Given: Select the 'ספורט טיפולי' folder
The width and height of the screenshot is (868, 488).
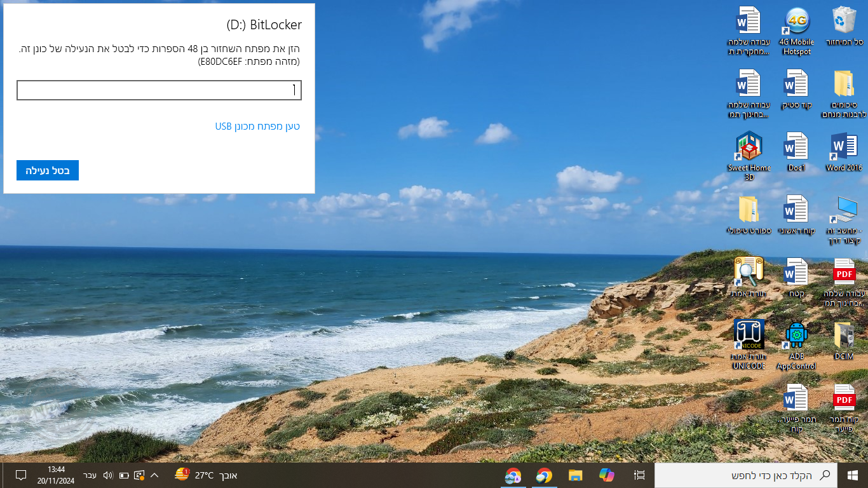Looking at the screenshot, I should tap(749, 215).
